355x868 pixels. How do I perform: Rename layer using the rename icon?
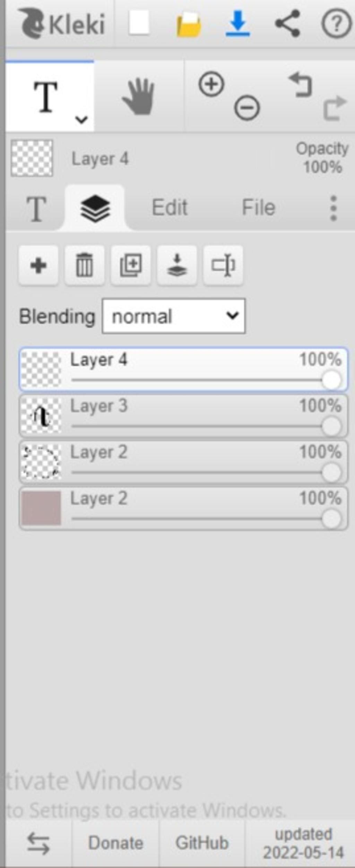(223, 266)
